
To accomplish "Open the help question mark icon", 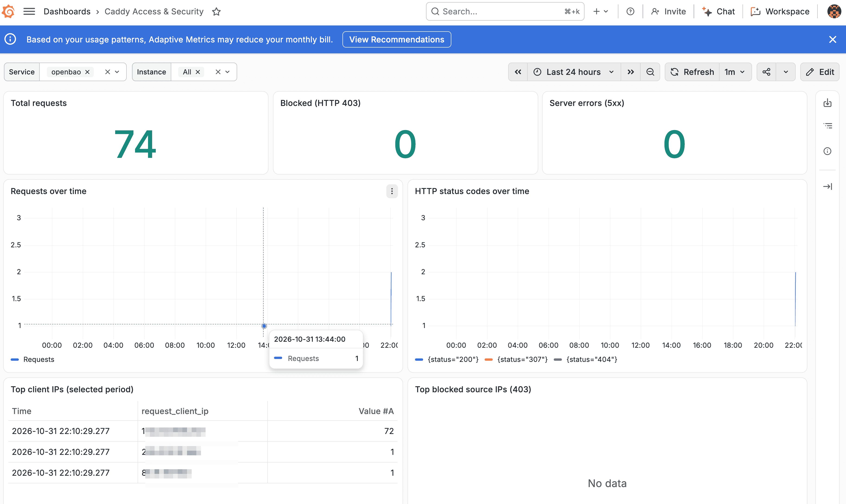I will pyautogui.click(x=630, y=12).
